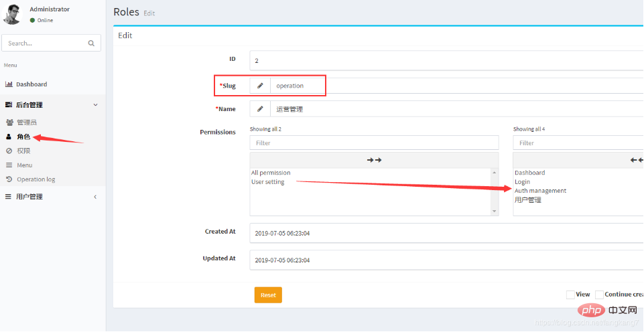Click the down arrow of permissions list scrollbar
This screenshot has width=644, height=332.
tap(495, 212)
